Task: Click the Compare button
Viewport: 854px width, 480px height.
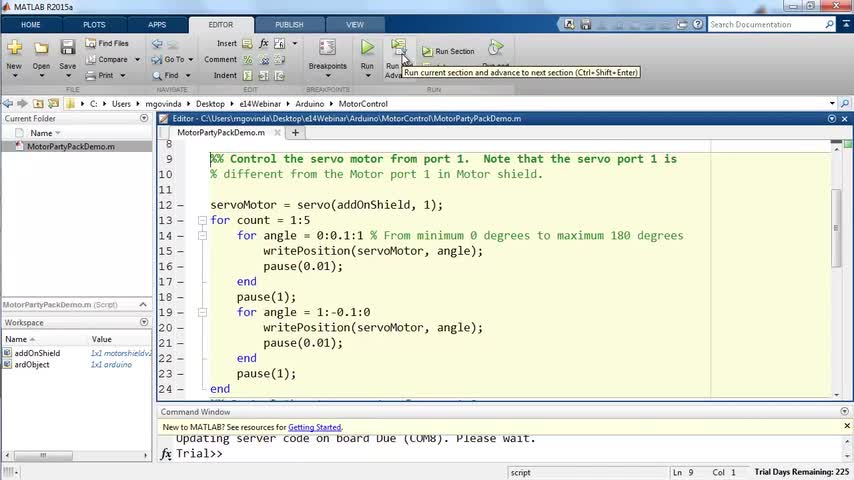Action: (x=107, y=59)
